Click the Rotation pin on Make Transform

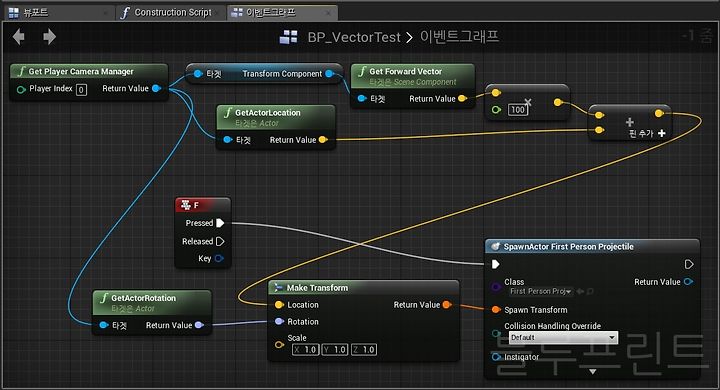[x=279, y=321]
